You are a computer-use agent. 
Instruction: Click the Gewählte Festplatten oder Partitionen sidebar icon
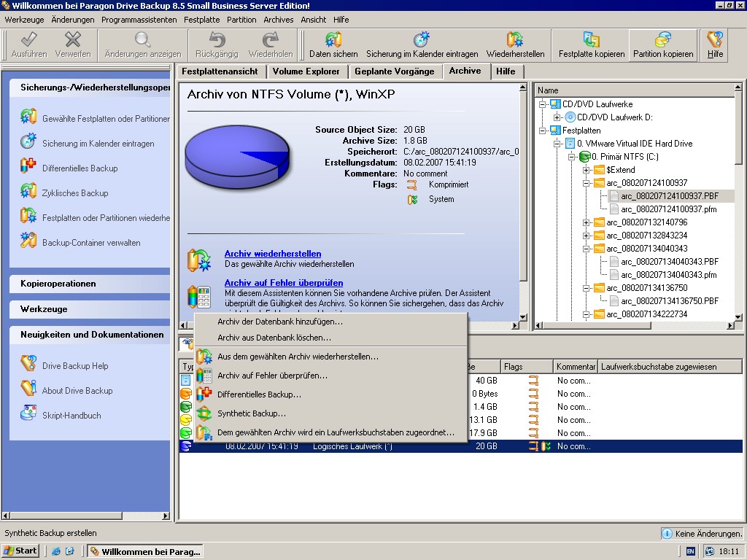point(28,117)
